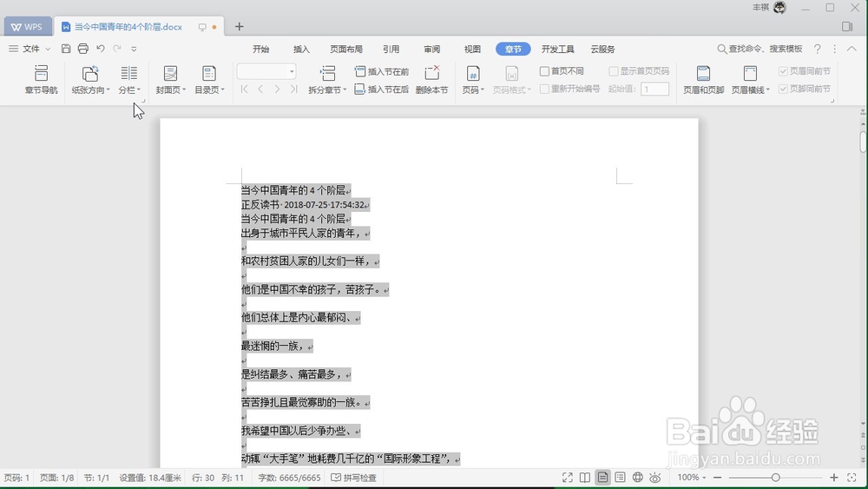Viewport: 868px width, 489px height.
Task: Open the header and footer (页眉和页脚) icon
Action: tap(703, 74)
